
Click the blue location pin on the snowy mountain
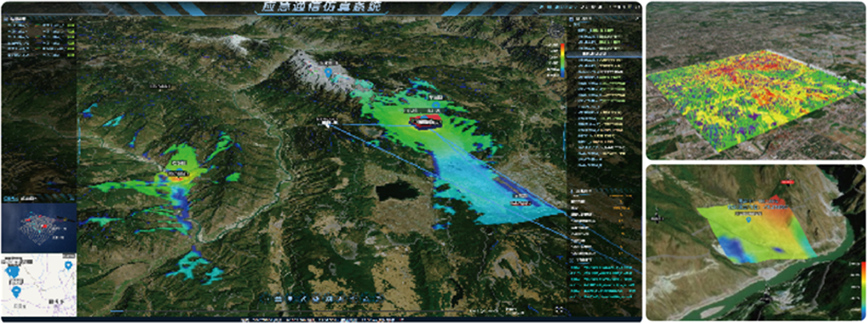328,73
